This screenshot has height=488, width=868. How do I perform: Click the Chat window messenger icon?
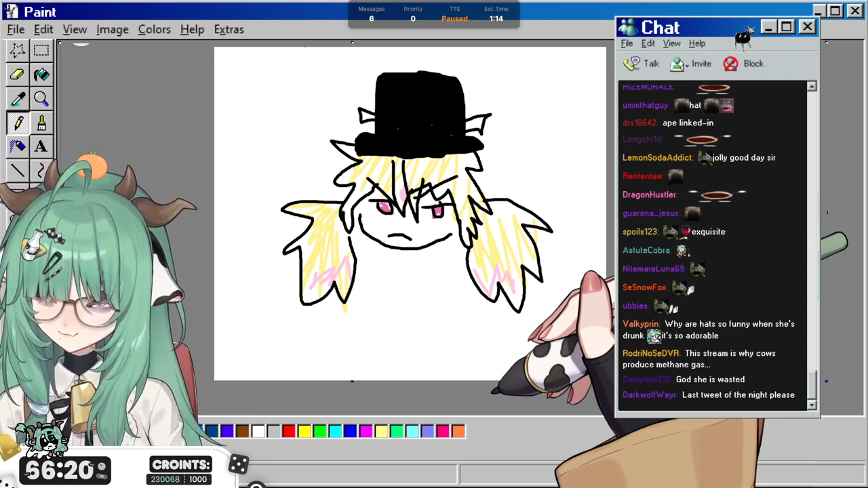click(629, 27)
